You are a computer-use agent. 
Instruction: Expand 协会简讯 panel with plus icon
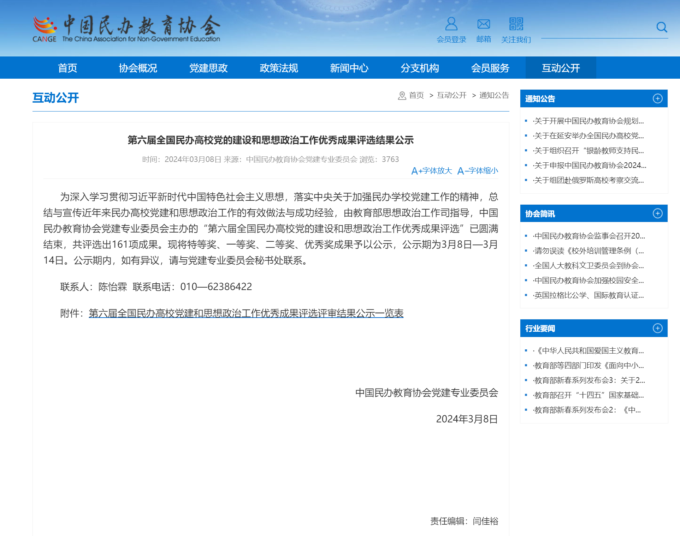click(657, 213)
